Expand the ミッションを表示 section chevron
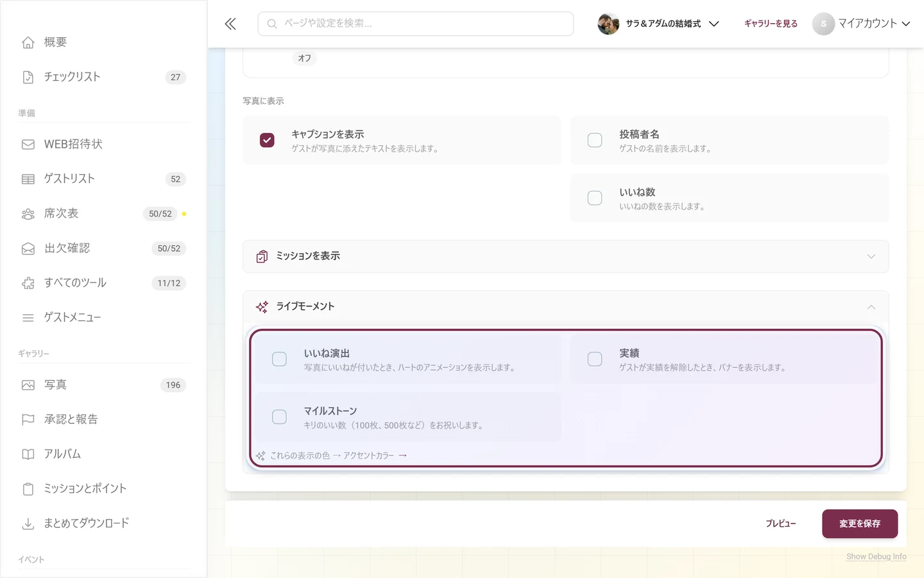 [871, 256]
